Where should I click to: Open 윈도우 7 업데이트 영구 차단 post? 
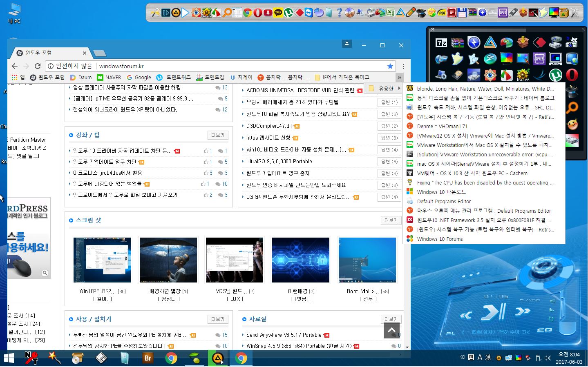pyautogui.click(x=105, y=162)
